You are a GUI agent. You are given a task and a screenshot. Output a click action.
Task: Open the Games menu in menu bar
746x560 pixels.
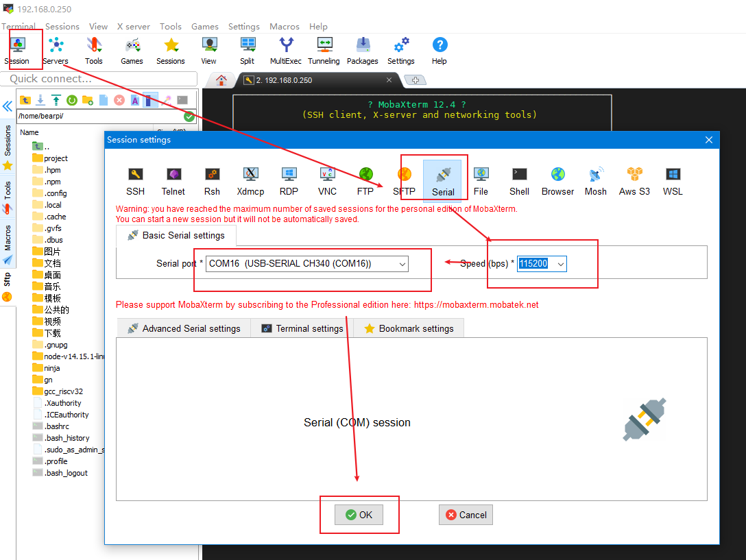click(205, 26)
